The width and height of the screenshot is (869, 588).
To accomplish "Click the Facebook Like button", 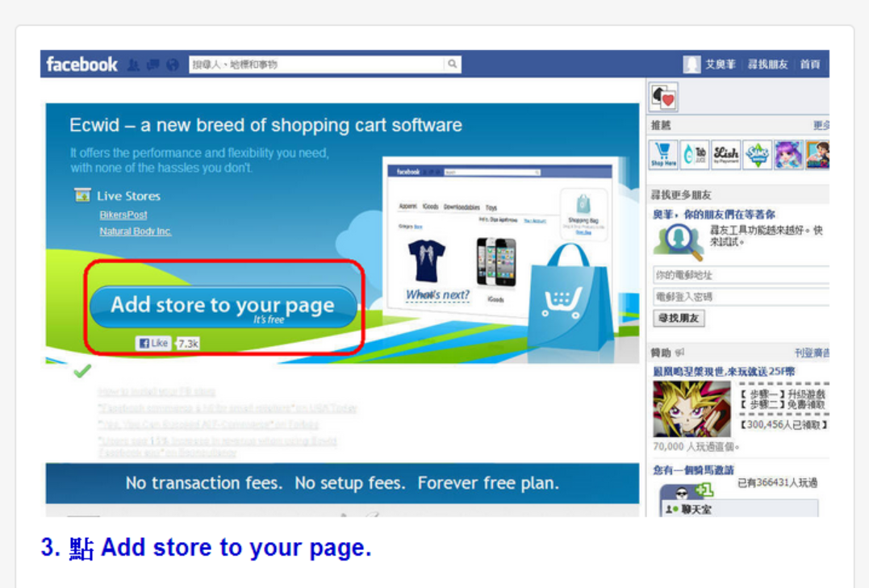I will coord(153,343).
